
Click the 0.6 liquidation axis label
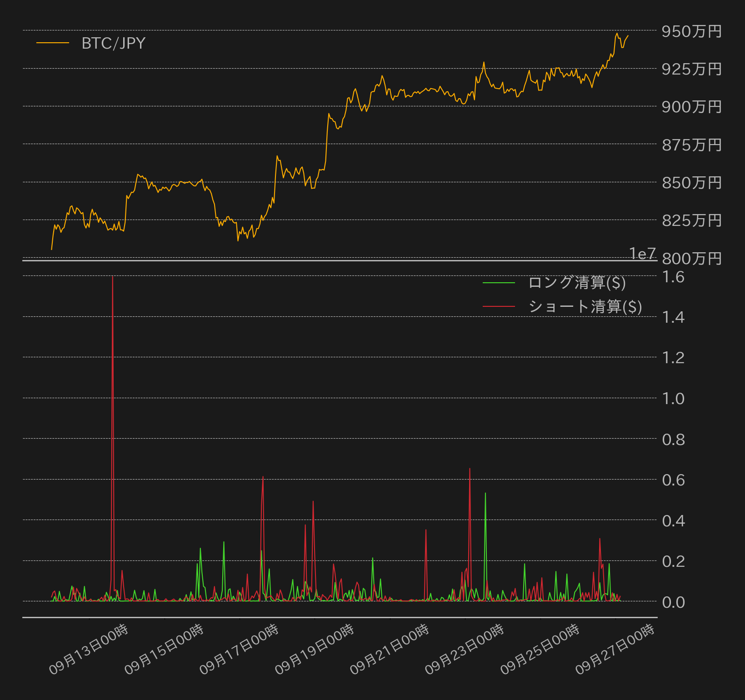[673, 480]
